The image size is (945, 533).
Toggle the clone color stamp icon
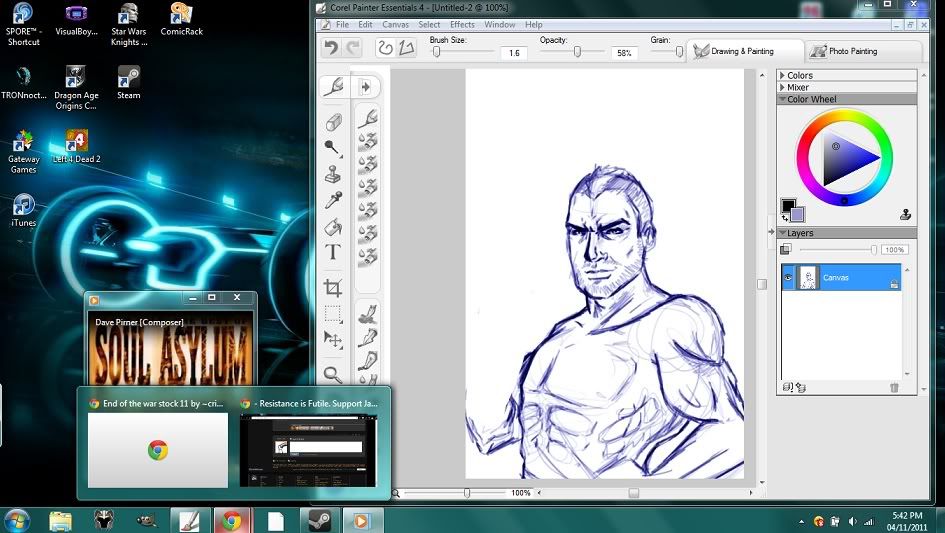click(905, 214)
